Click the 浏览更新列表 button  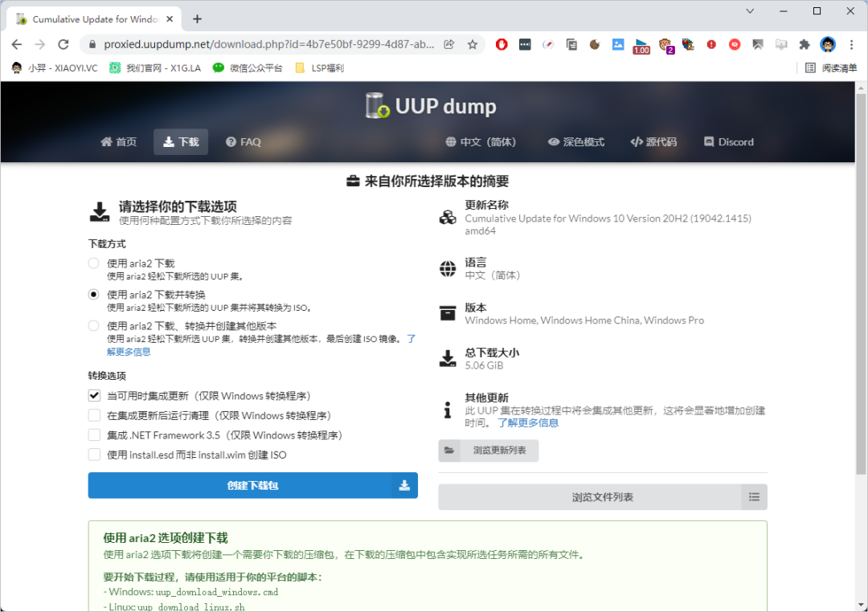point(489,451)
